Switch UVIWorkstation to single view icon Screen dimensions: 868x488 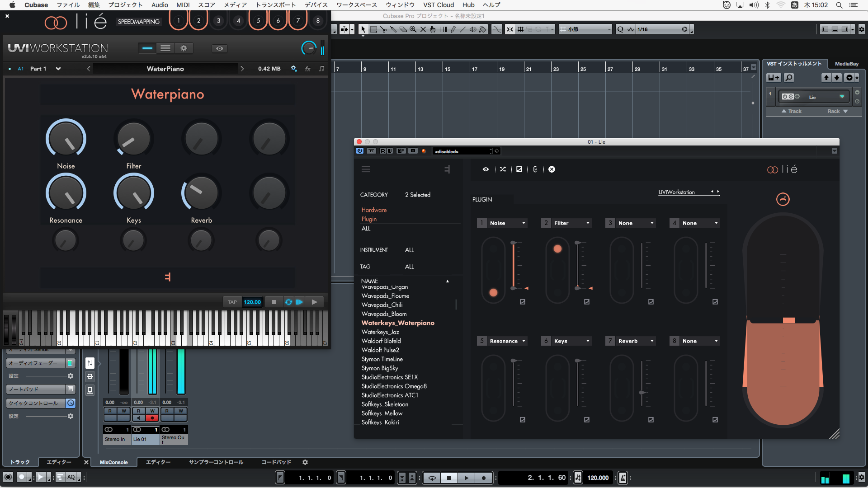[x=147, y=48]
